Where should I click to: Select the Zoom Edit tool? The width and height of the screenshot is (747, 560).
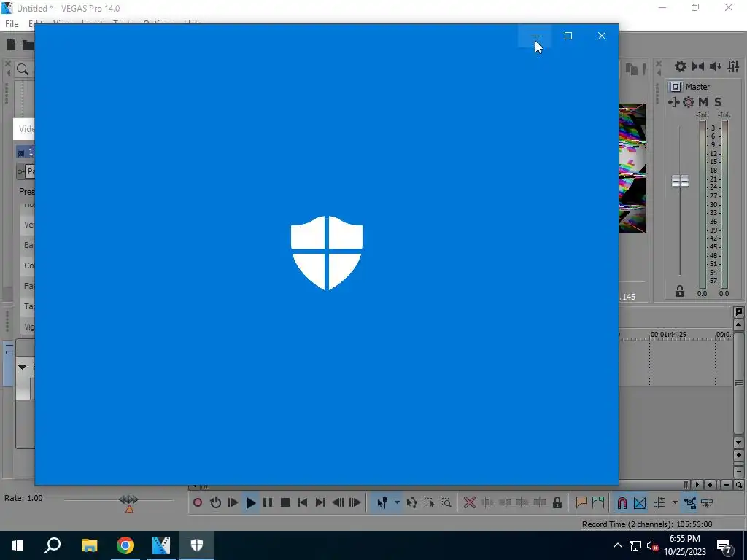pos(446,502)
